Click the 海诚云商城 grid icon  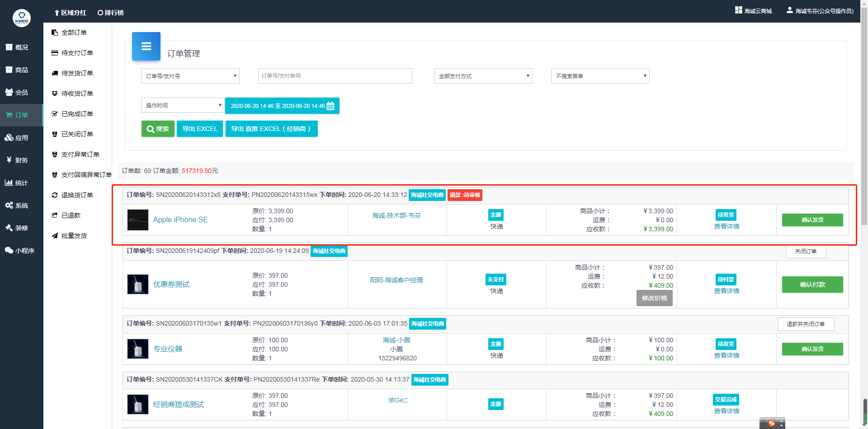point(739,10)
